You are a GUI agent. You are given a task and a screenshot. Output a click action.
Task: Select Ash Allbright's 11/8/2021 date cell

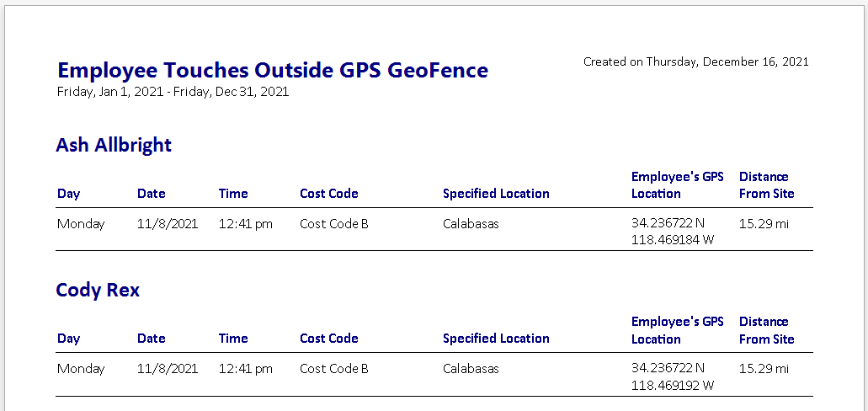pyautogui.click(x=168, y=224)
